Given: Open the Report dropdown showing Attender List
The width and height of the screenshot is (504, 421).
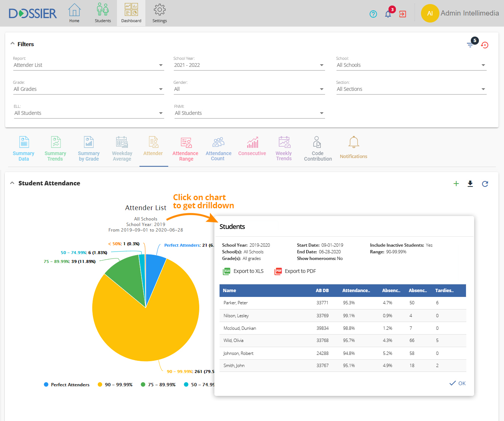Looking at the screenshot, I should 88,65.
